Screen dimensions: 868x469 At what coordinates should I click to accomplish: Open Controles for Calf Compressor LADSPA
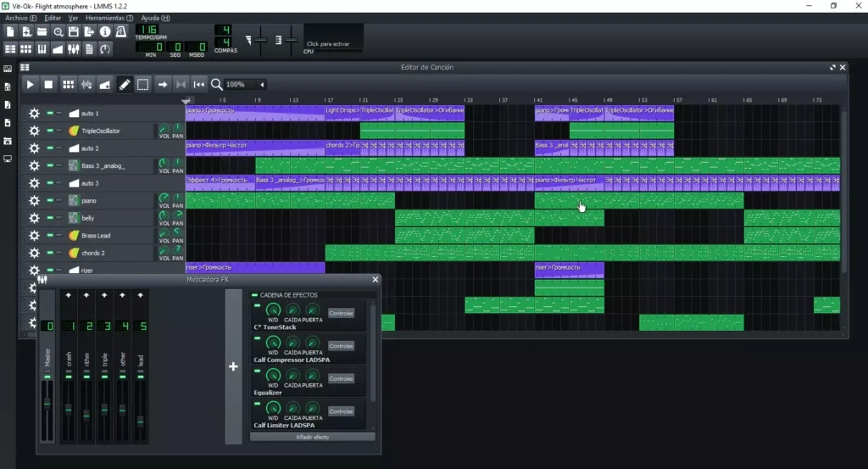coord(341,346)
